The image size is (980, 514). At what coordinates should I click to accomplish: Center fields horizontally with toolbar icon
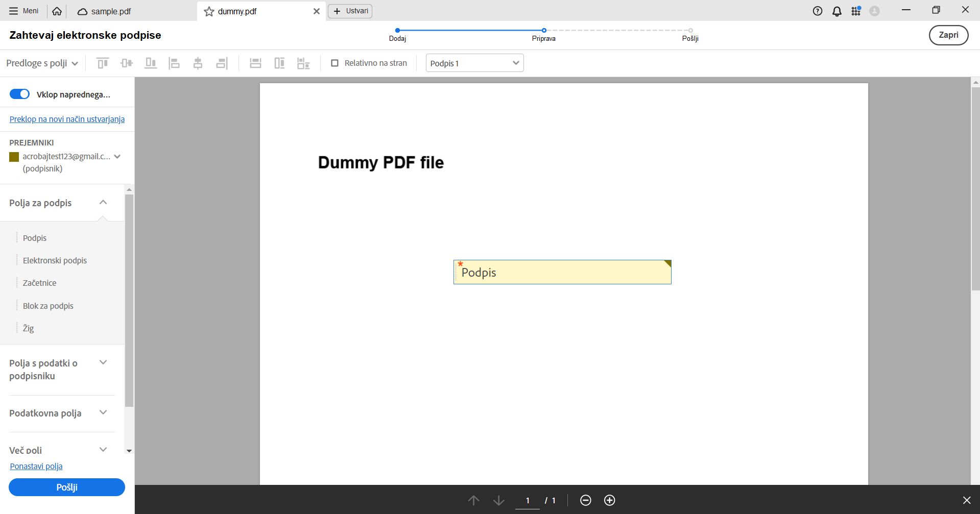click(198, 63)
